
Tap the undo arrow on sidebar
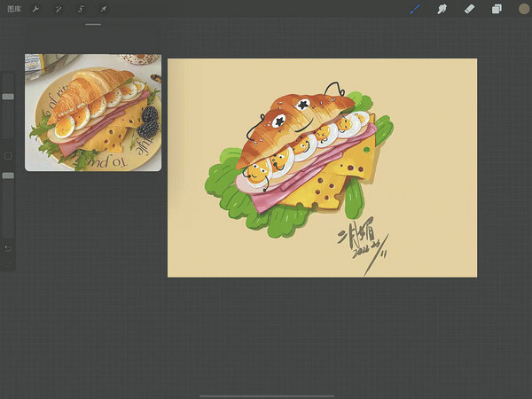(8, 247)
